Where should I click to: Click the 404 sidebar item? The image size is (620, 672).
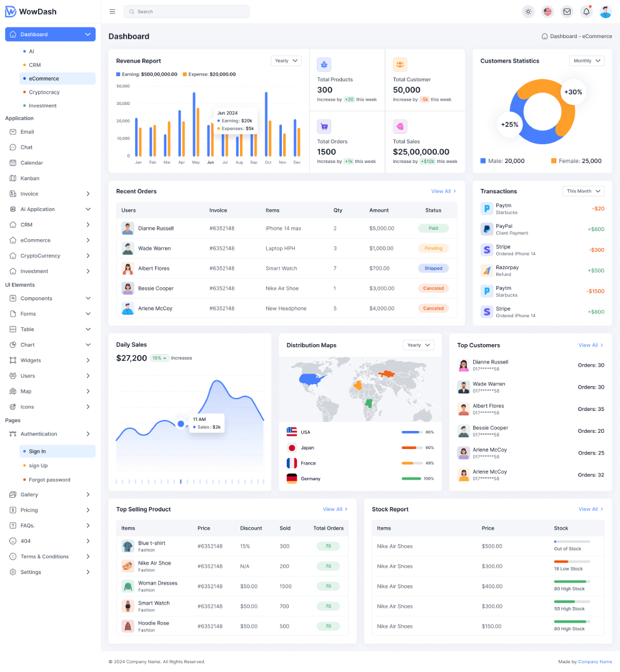(50, 541)
